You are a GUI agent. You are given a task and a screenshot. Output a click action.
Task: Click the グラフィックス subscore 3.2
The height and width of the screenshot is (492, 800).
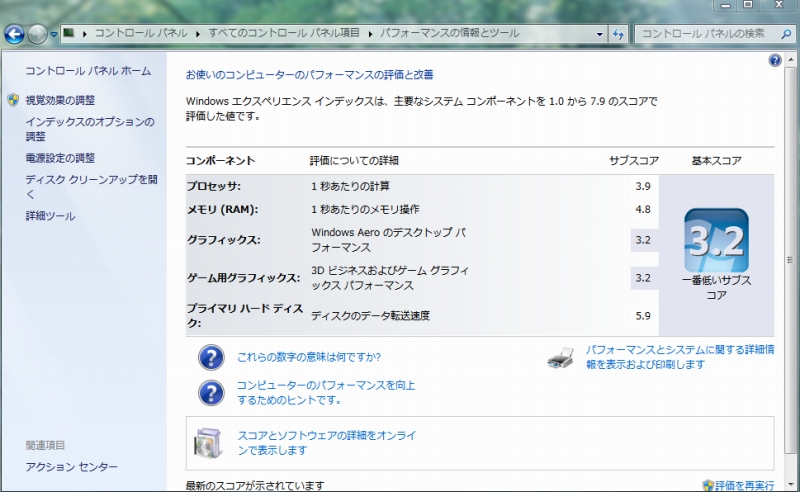(x=643, y=240)
